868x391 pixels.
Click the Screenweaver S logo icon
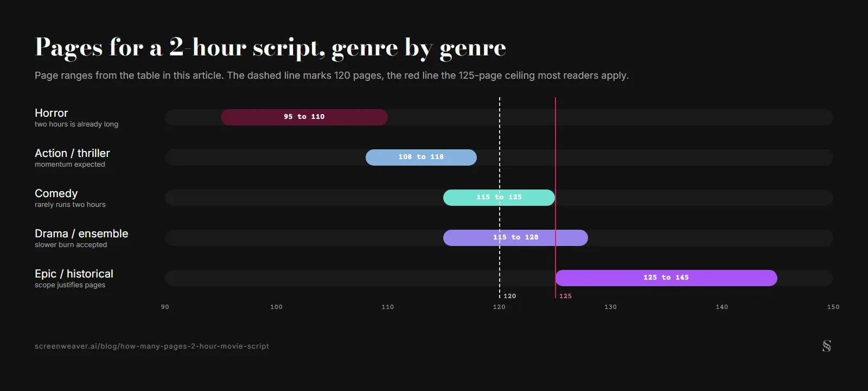pos(827,346)
